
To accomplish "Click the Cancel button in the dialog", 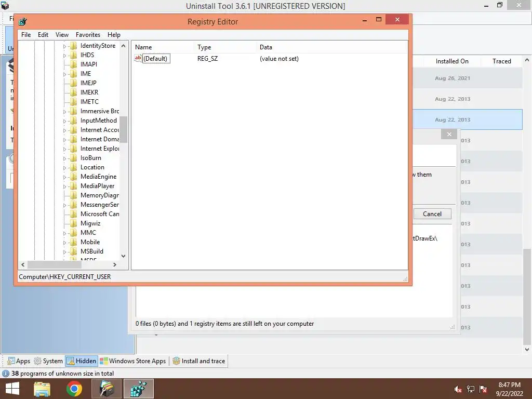I will [432, 214].
